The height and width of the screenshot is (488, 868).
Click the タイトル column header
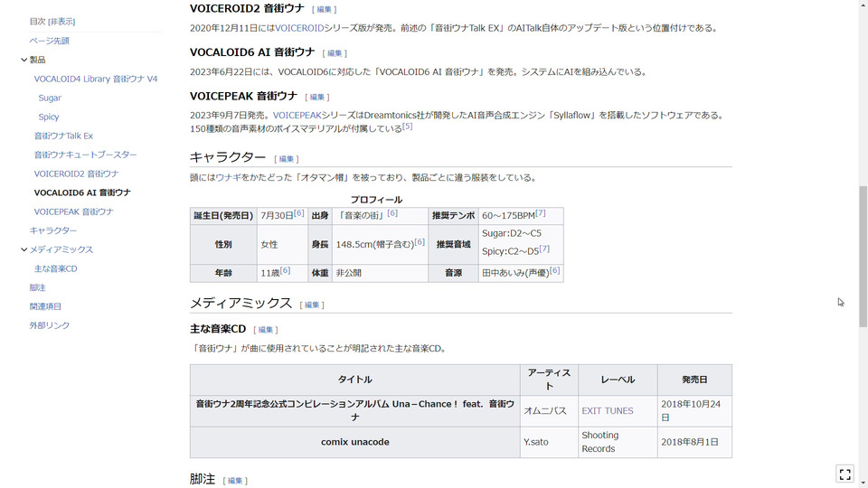354,380
